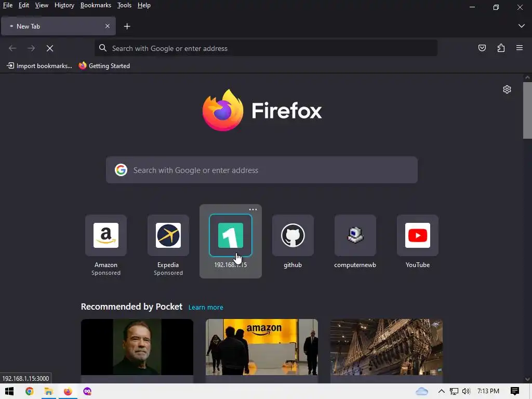Open new tab personalize gear icon

(x=507, y=89)
